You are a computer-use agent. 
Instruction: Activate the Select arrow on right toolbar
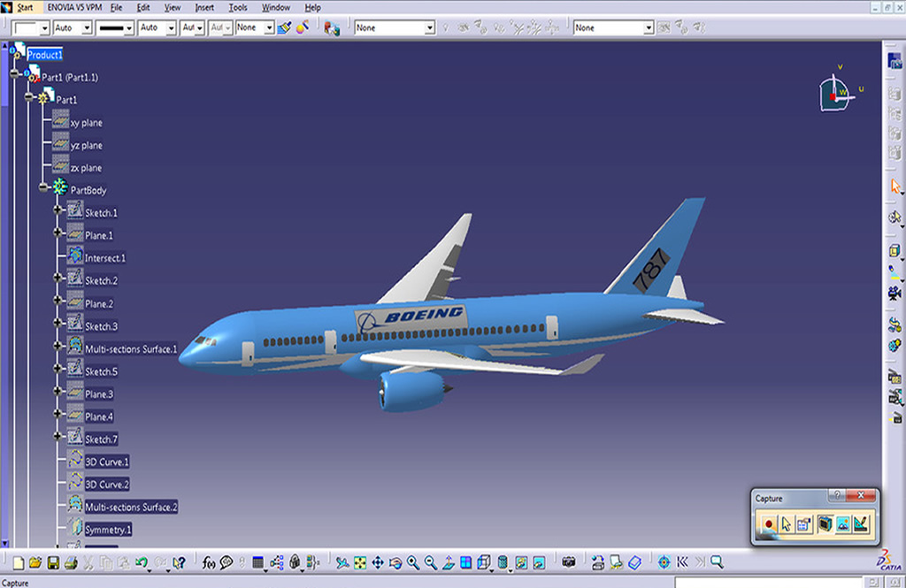(x=895, y=187)
